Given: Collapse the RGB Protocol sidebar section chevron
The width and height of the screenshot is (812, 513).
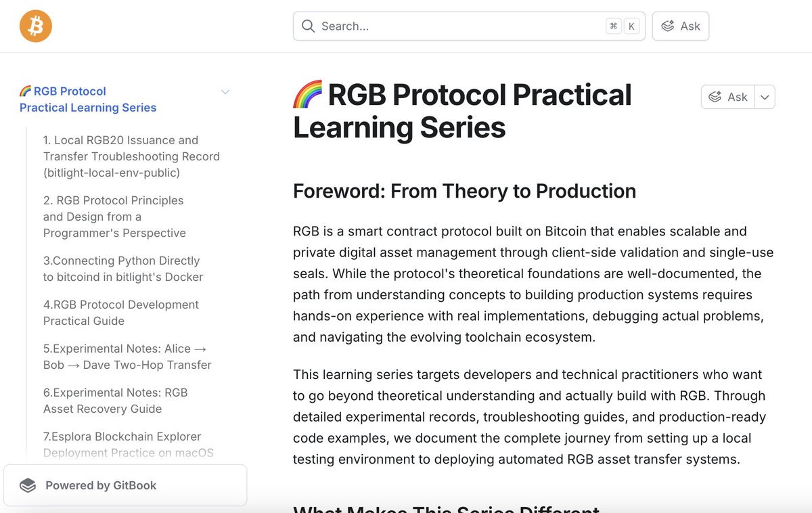Looking at the screenshot, I should coord(226,92).
